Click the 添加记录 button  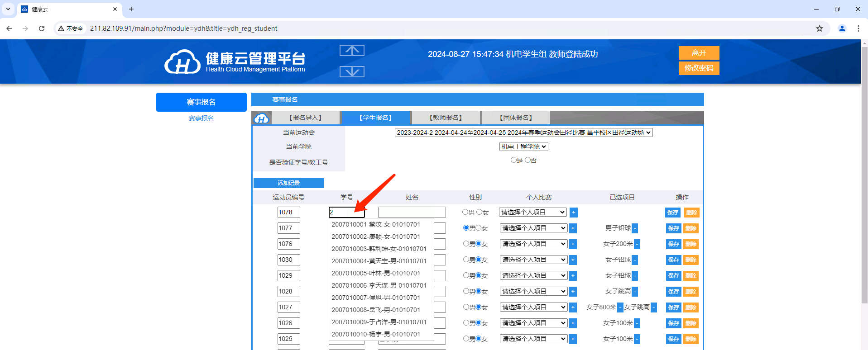(288, 183)
